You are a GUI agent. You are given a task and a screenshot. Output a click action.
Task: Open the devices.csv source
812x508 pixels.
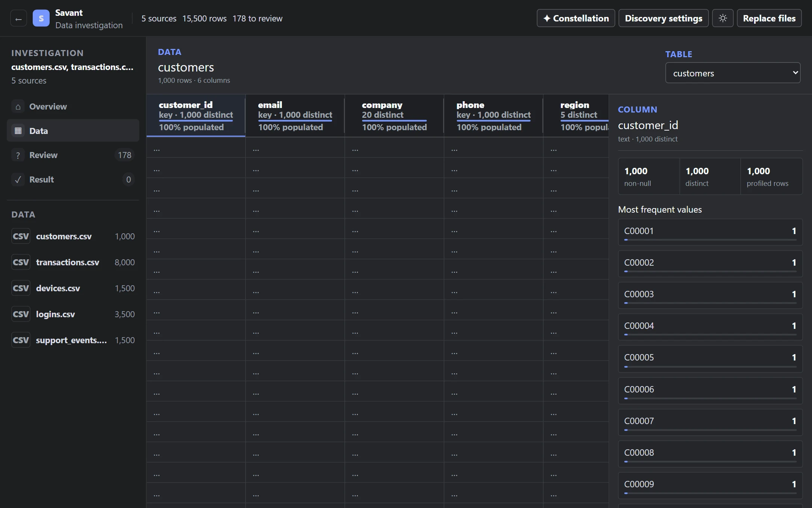point(73,288)
